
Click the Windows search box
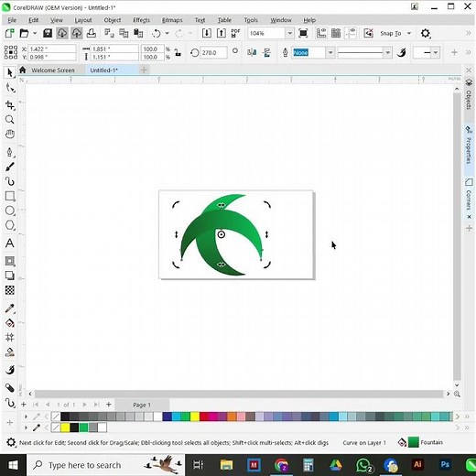tap(105, 465)
